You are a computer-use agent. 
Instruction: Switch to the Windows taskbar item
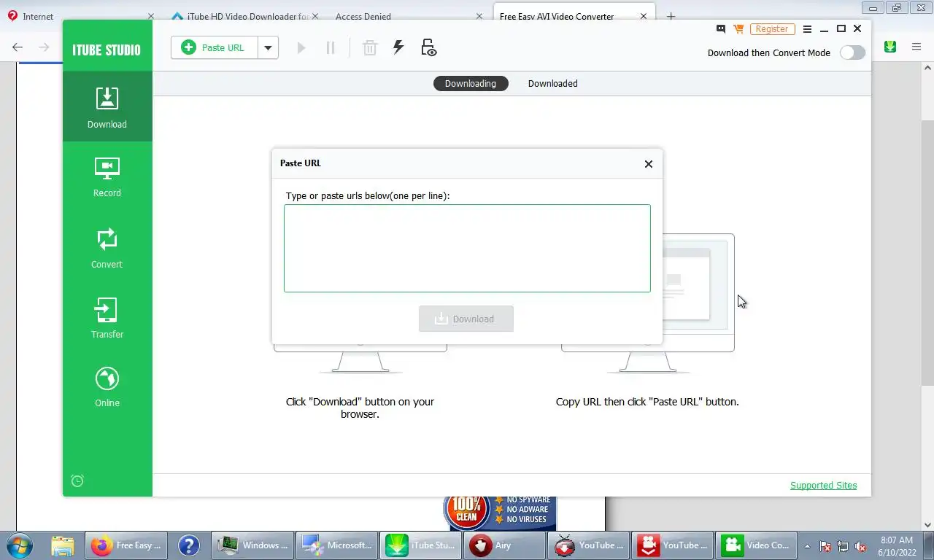[253, 545]
